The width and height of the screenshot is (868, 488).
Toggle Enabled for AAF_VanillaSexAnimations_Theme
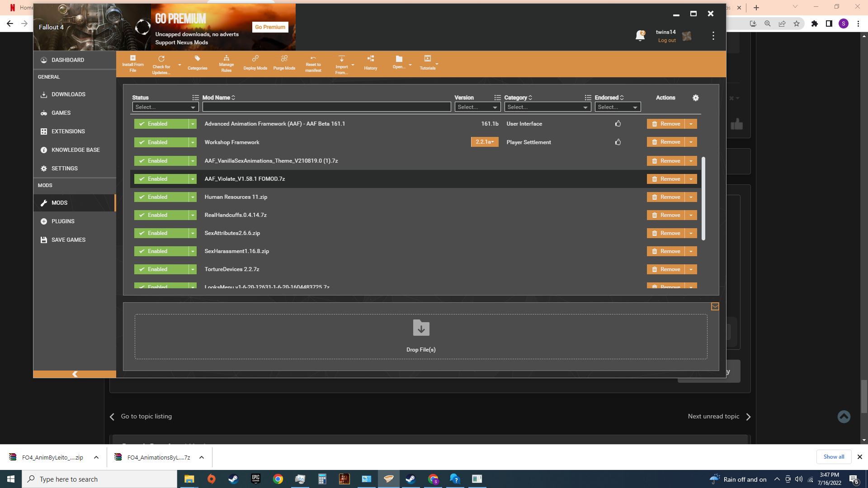(x=161, y=161)
